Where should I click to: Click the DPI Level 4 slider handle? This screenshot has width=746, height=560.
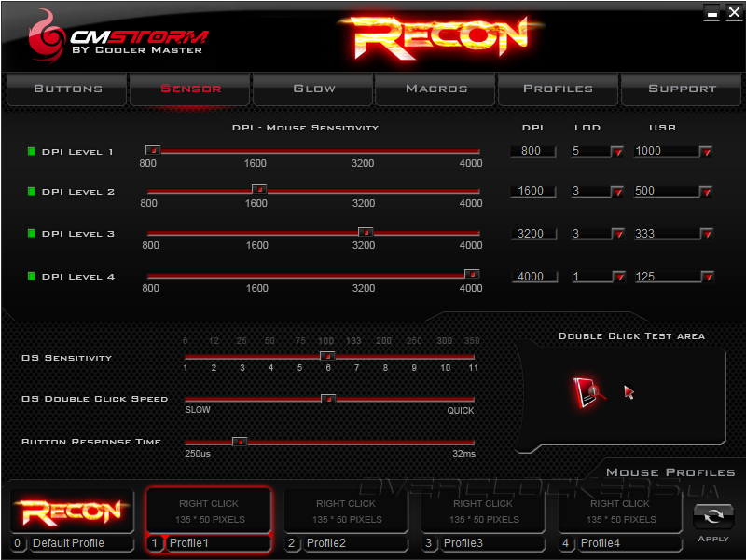click(472, 274)
